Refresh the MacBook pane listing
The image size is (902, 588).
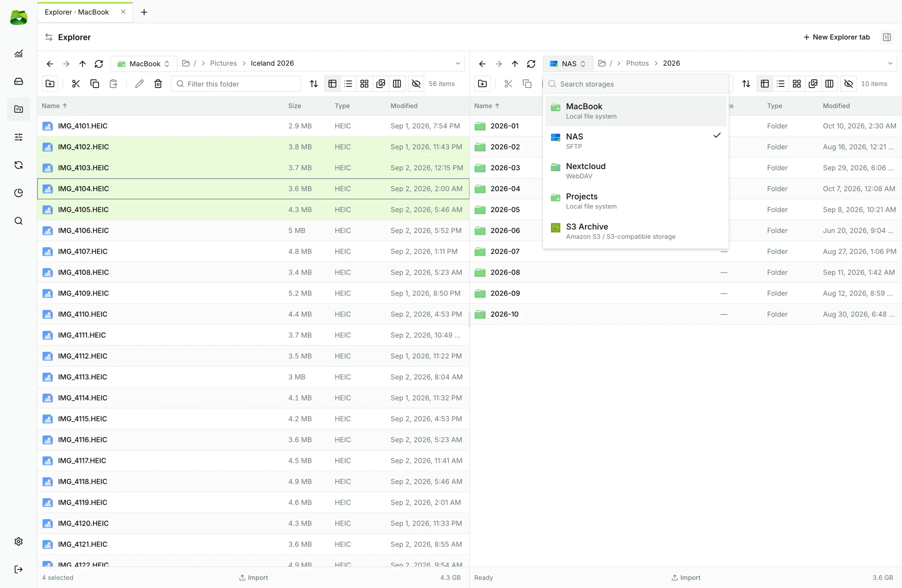pyautogui.click(x=99, y=63)
